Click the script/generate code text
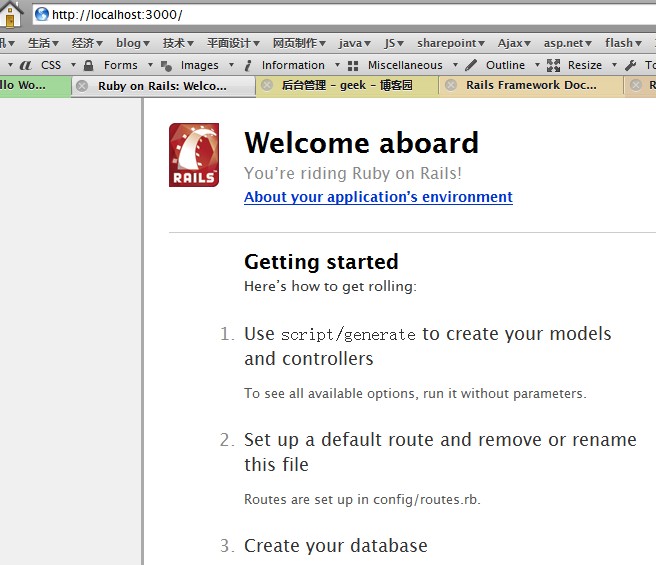This screenshot has width=656, height=565. (348, 335)
